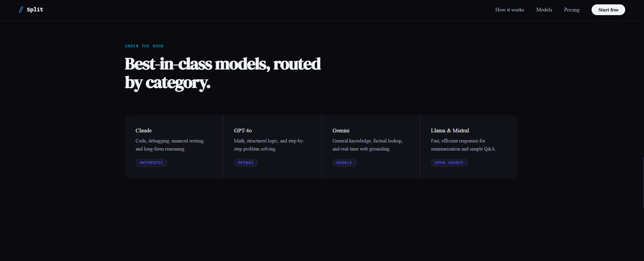
Task: Click the Start free button
Action: (x=608, y=10)
